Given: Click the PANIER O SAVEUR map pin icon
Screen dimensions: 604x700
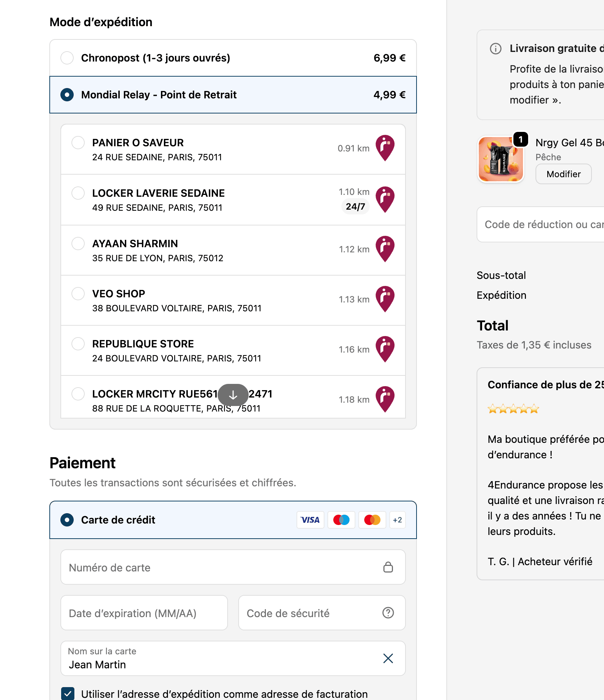Looking at the screenshot, I should [x=385, y=148].
